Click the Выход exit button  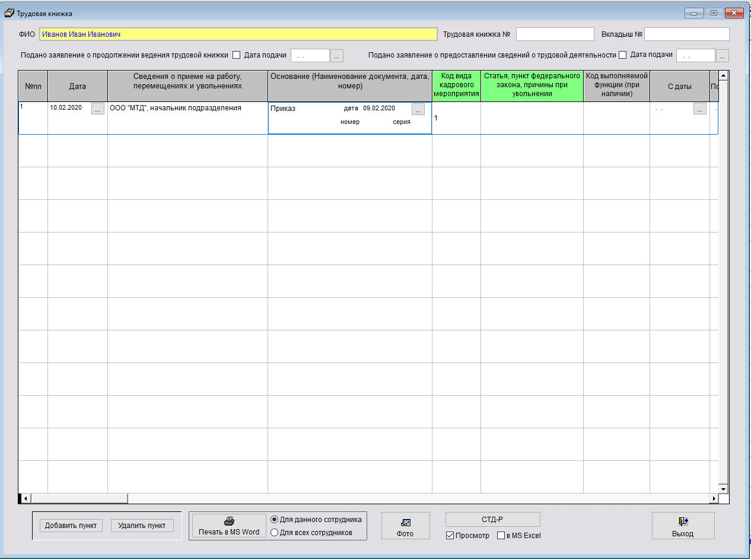click(x=683, y=526)
